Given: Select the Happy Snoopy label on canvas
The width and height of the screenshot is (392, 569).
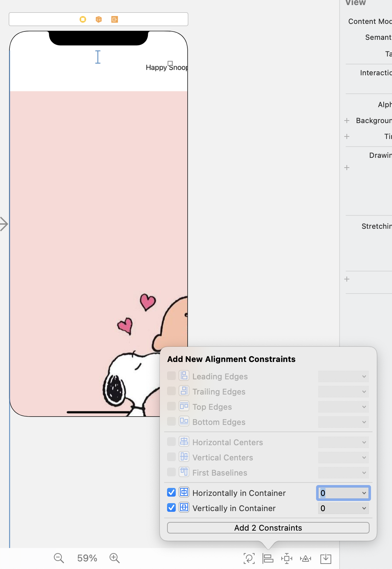Looking at the screenshot, I should pyautogui.click(x=166, y=67).
